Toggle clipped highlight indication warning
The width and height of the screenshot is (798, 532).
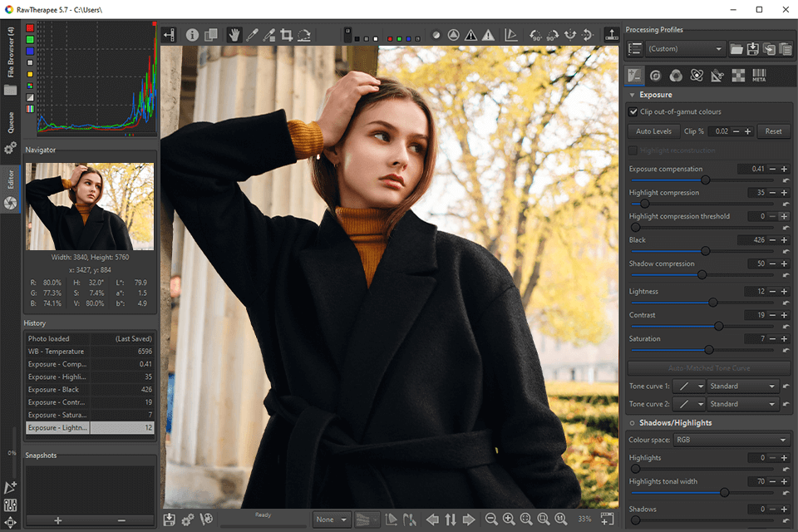click(489, 35)
